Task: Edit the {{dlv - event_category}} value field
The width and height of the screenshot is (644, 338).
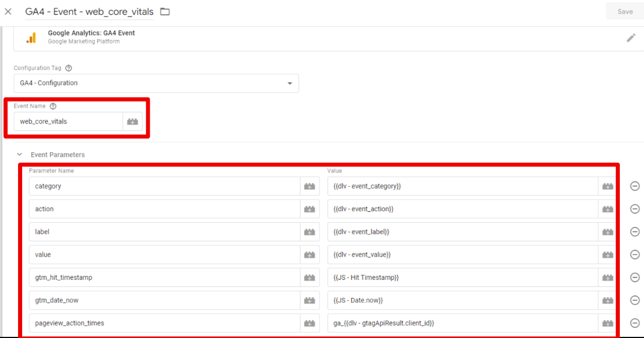Action: pyautogui.click(x=463, y=186)
